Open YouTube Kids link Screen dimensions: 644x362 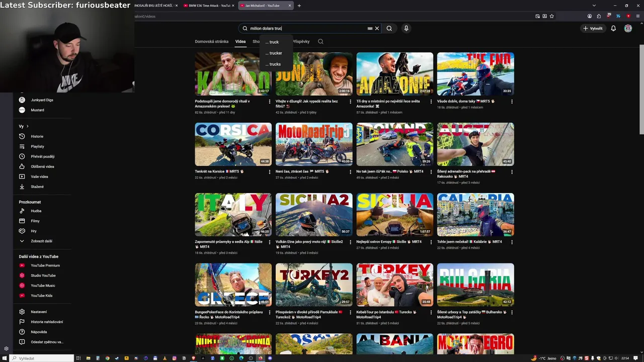click(x=41, y=296)
